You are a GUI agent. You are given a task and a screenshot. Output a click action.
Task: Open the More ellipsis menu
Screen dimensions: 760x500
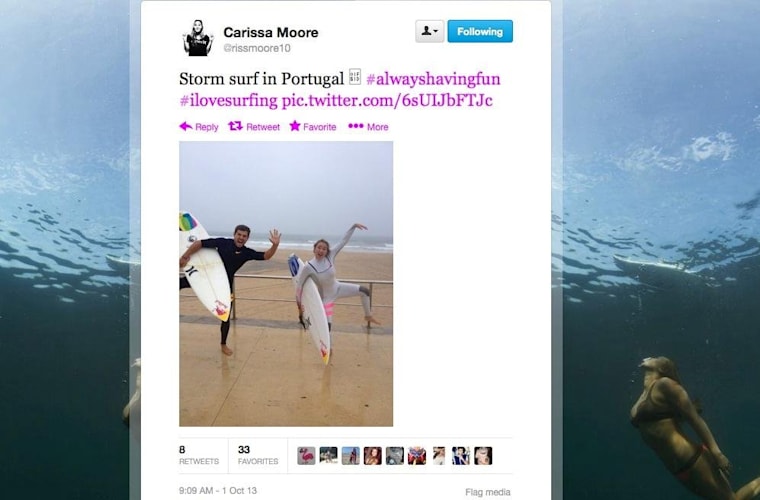pyautogui.click(x=356, y=126)
